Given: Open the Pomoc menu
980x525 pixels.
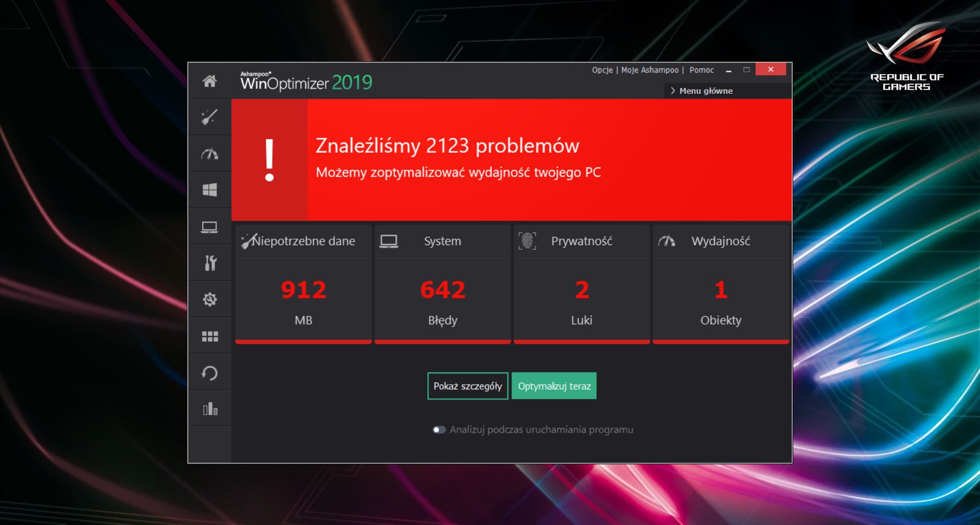Looking at the screenshot, I should click(x=701, y=70).
